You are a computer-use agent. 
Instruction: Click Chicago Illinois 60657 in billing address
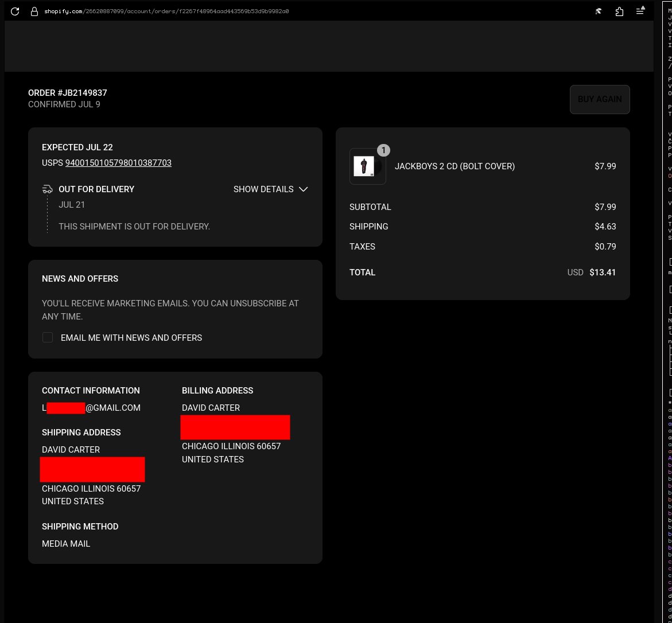tap(231, 446)
